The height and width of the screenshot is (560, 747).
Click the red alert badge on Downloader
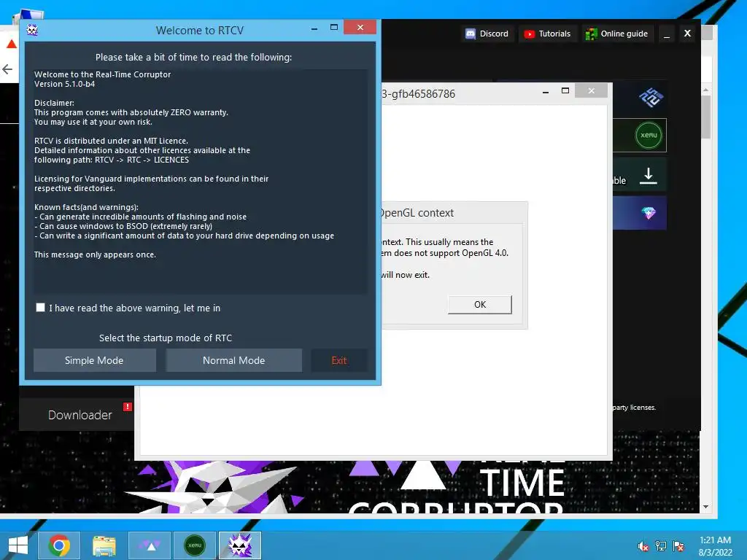click(127, 407)
